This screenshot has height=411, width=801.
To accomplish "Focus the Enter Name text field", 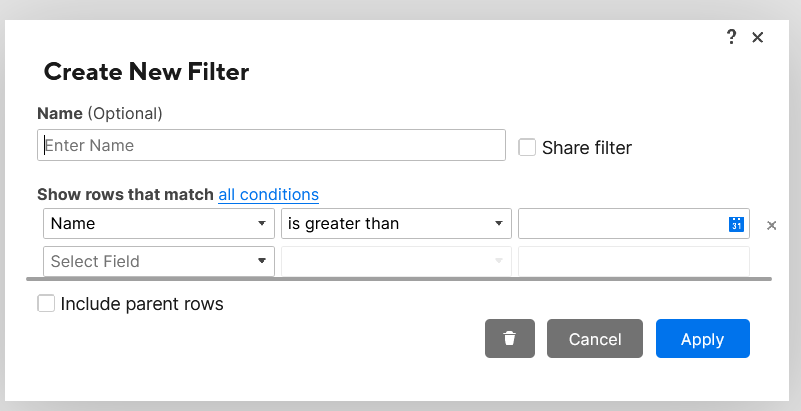I will [x=271, y=145].
